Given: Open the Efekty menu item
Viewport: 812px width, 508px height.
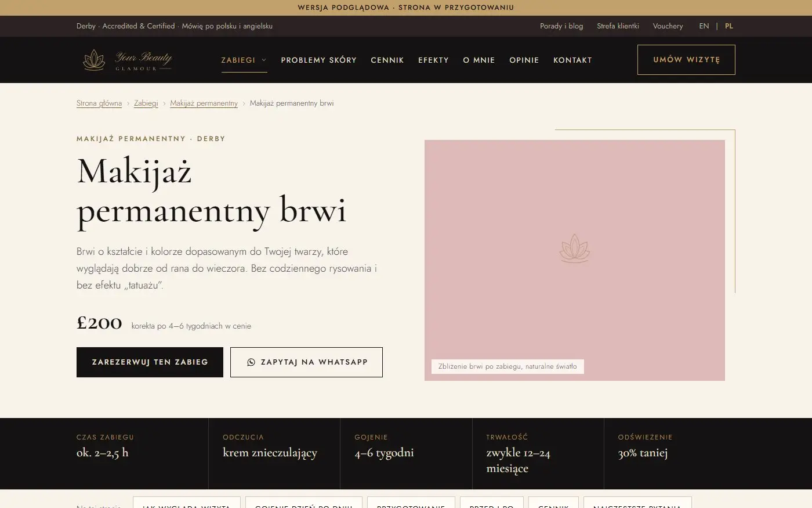Looking at the screenshot, I should point(433,60).
